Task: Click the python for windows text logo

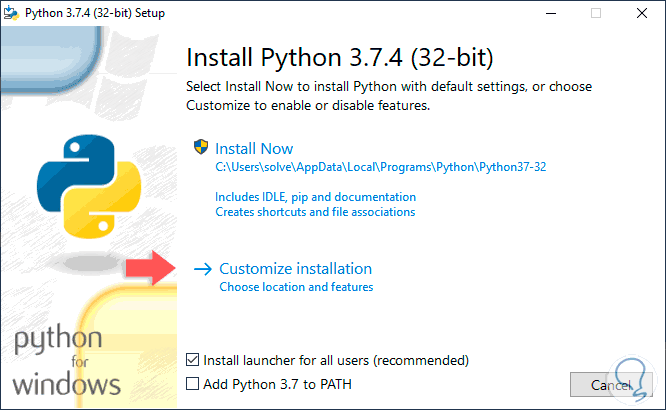Action: [x=66, y=360]
